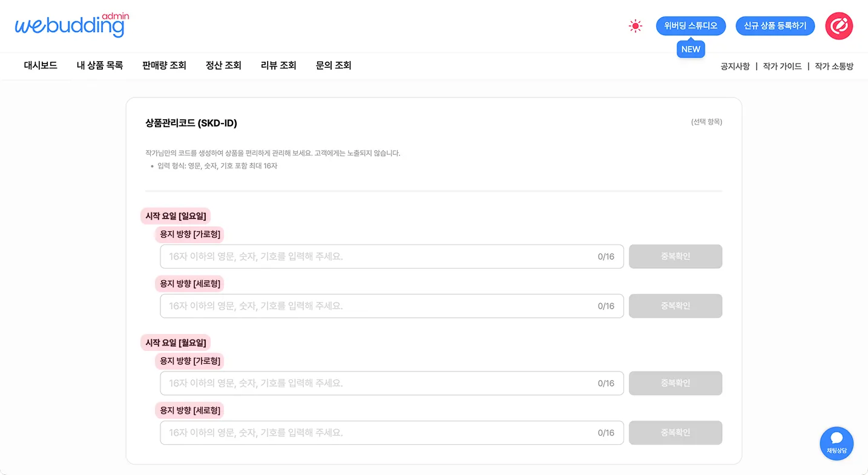Open the 내 상품 목록 menu
The width and height of the screenshot is (868, 475).
pos(100,65)
